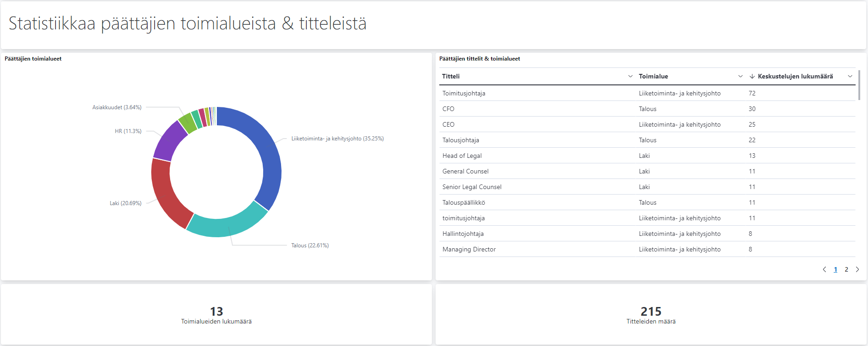Click the descending sort arrow beside Keskustelujen lukumäärä

coord(752,76)
